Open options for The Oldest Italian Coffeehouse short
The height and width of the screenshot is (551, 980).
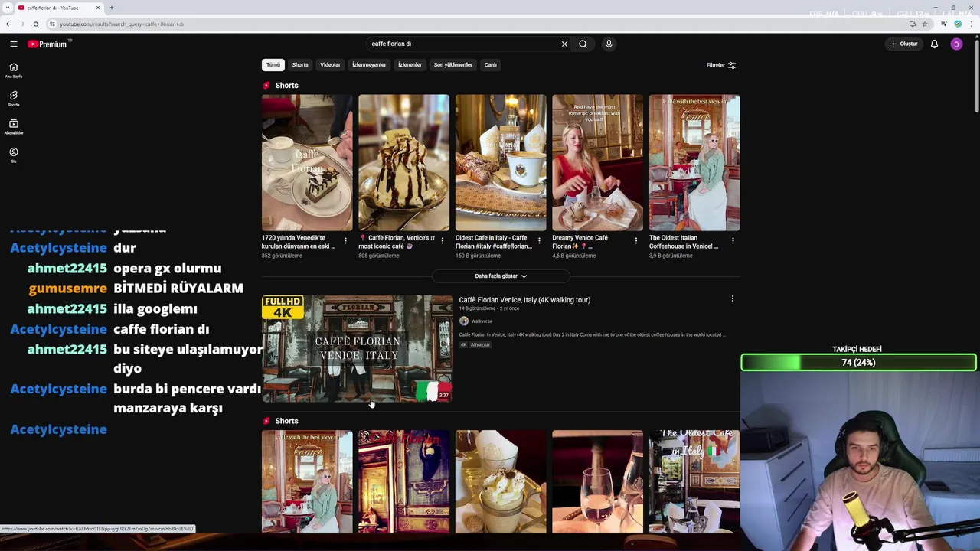(733, 241)
